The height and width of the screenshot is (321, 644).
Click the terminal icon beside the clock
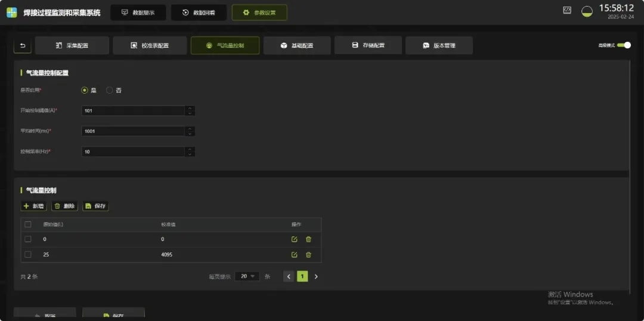pyautogui.click(x=567, y=10)
